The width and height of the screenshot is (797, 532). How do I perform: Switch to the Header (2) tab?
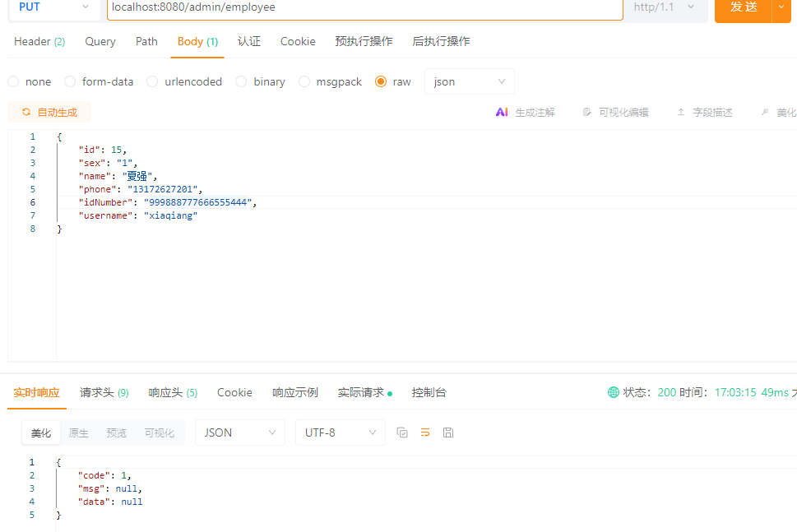[39, 42]
